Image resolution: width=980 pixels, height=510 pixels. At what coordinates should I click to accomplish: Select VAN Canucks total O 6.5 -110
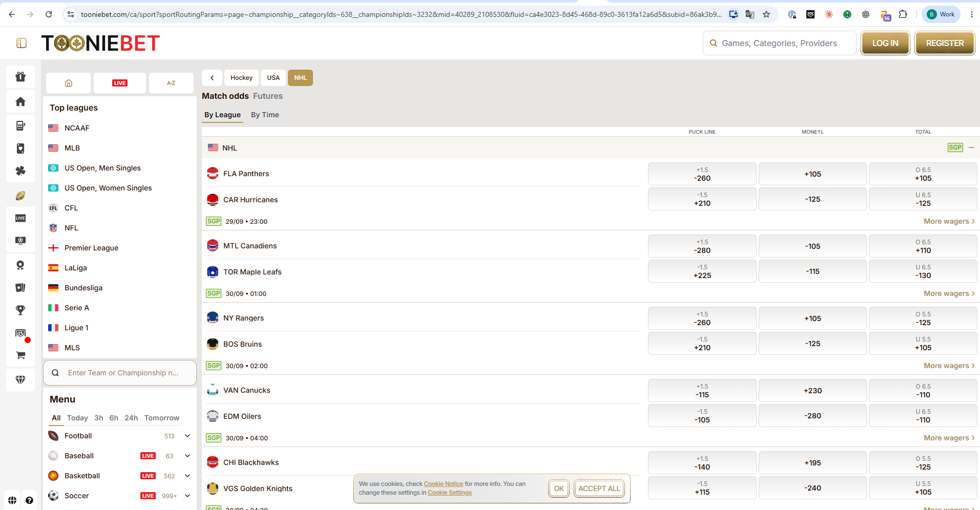(923, 391)
